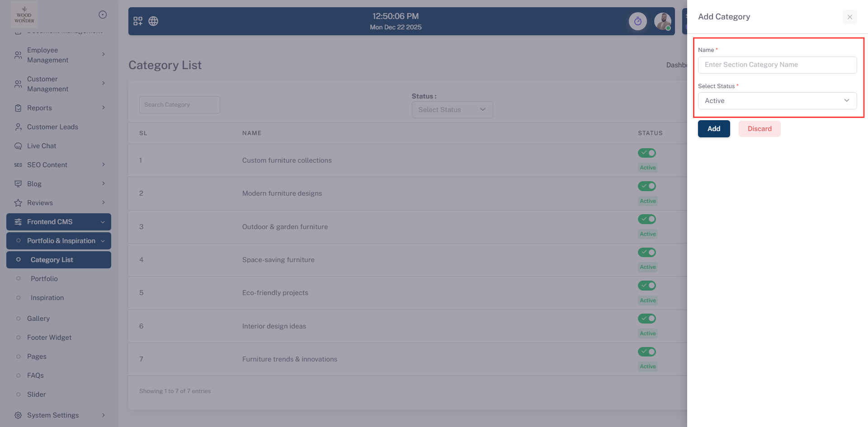The image size is (868, 427).
Task: Click the Live Chat bubble icon
Action: pos(18,146)
